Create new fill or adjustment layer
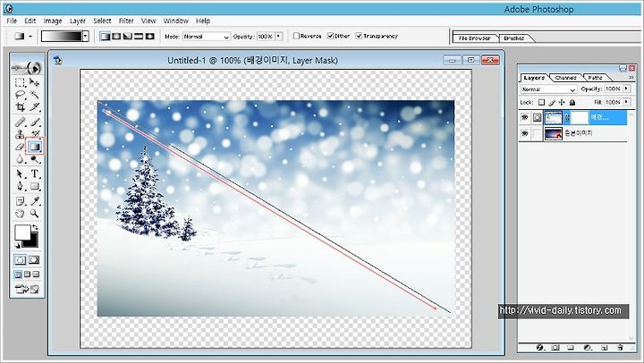This screenshot has width=644, height=363. click(588, 348)
